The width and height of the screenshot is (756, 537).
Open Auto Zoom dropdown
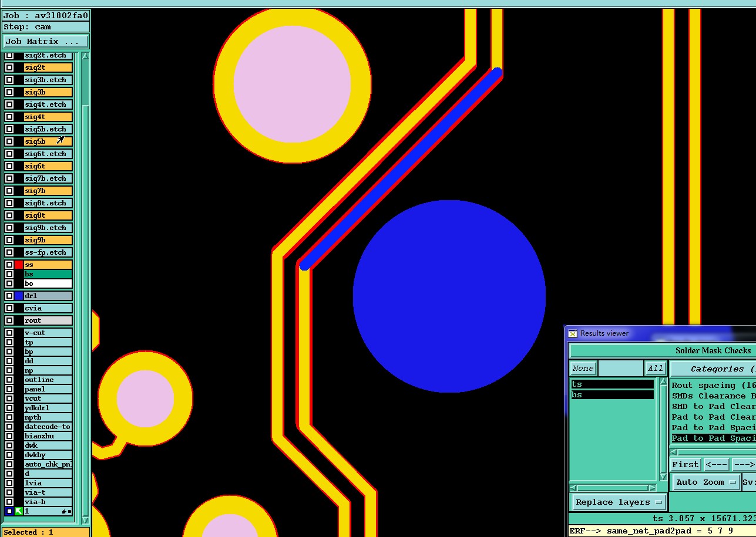[x=705, y=482]
